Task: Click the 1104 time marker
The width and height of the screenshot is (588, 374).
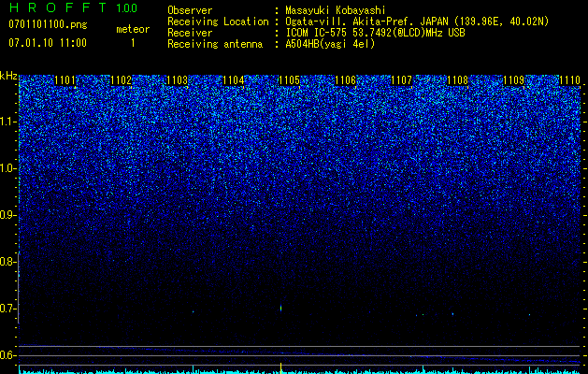Action: click(234, 80)
